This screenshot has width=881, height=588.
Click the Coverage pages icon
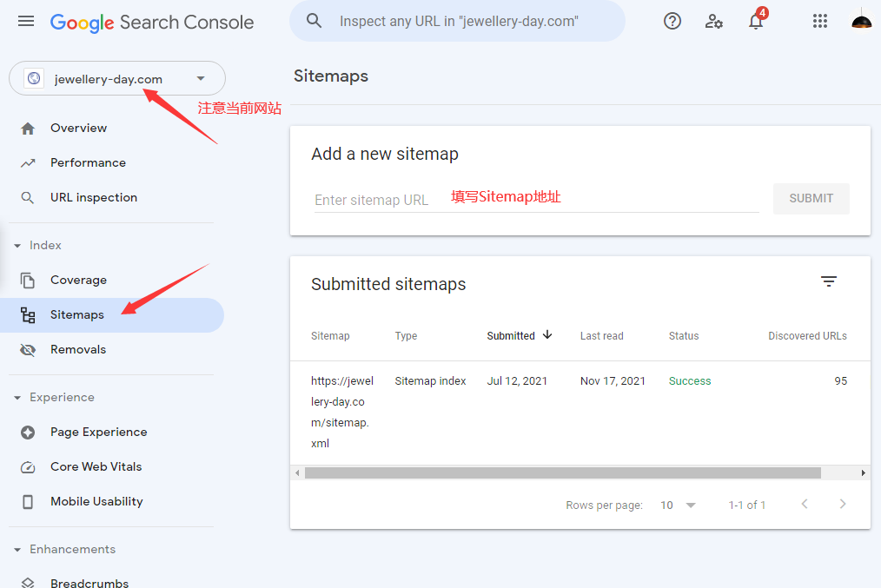coord(28,281)
